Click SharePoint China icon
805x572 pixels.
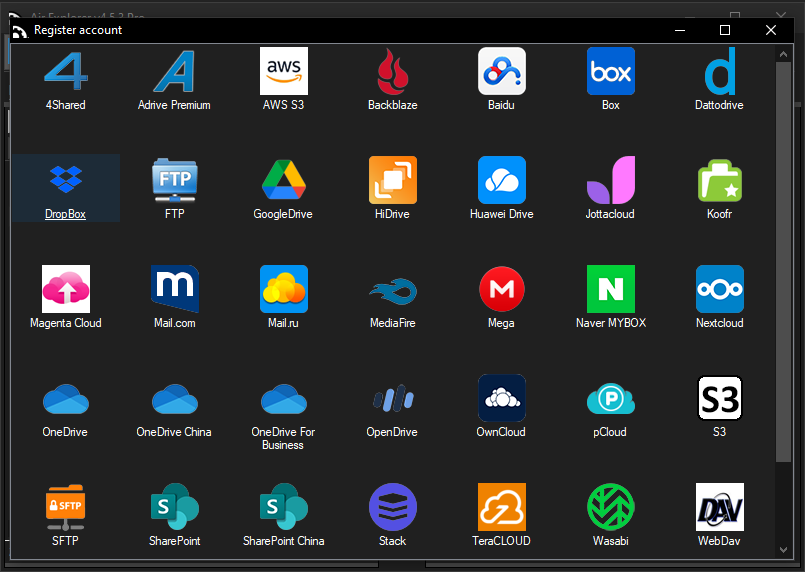284,507
